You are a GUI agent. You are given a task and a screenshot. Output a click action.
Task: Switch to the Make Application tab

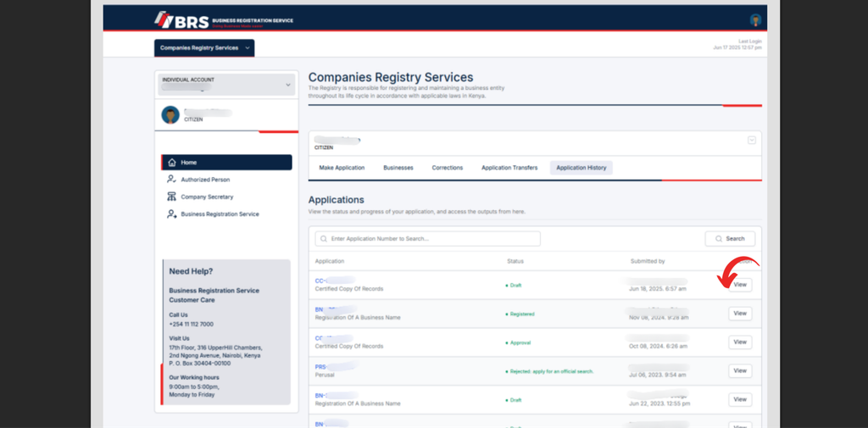point(342,168)
